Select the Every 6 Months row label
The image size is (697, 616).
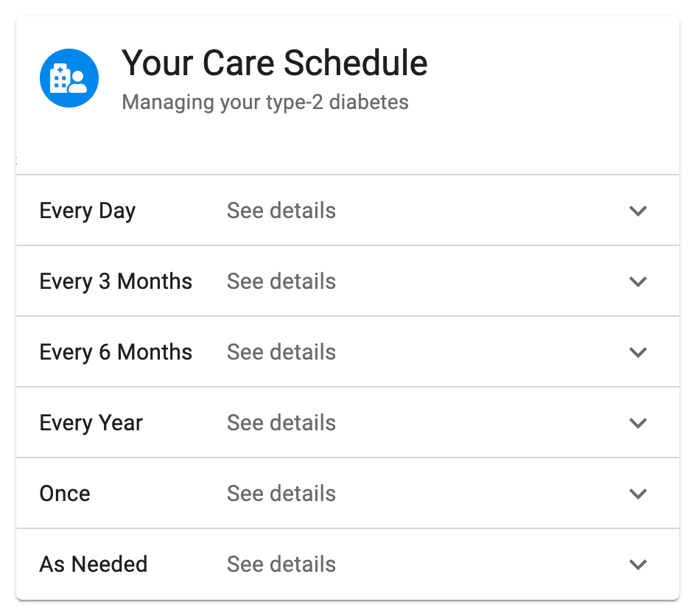click(116, 352)
